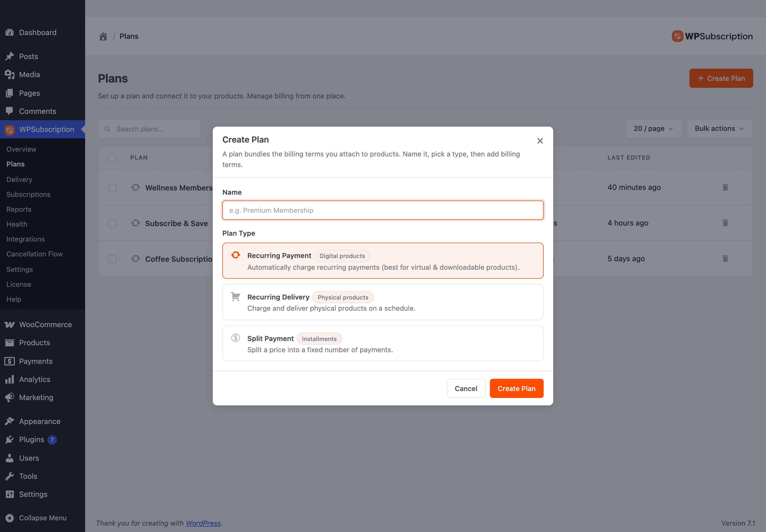Select the Recurring Payment plan type
This screenshot has width=766, height=532.
pyautogui.click(x=383, y=261)
